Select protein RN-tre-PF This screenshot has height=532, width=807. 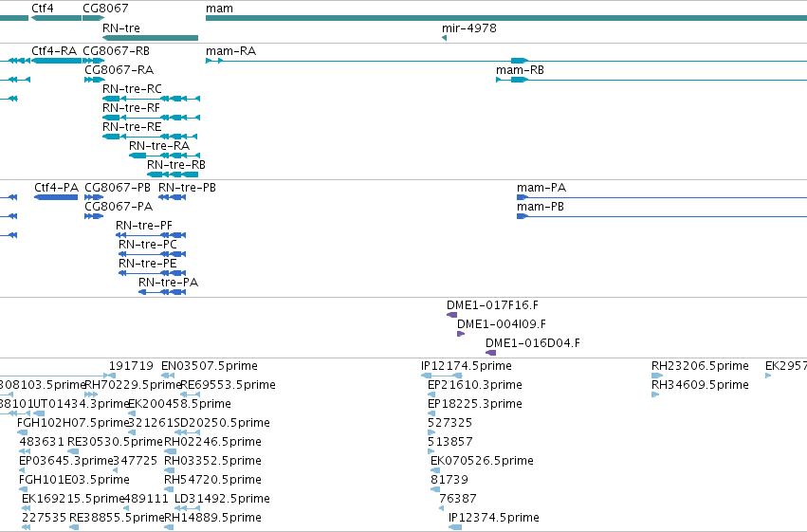(x=151, y=235)
